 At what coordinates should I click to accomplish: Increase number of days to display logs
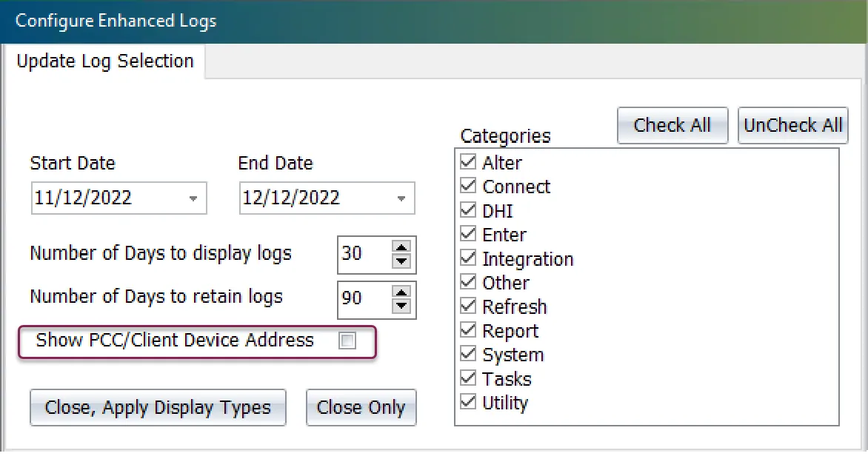click(x=401, y=247)
